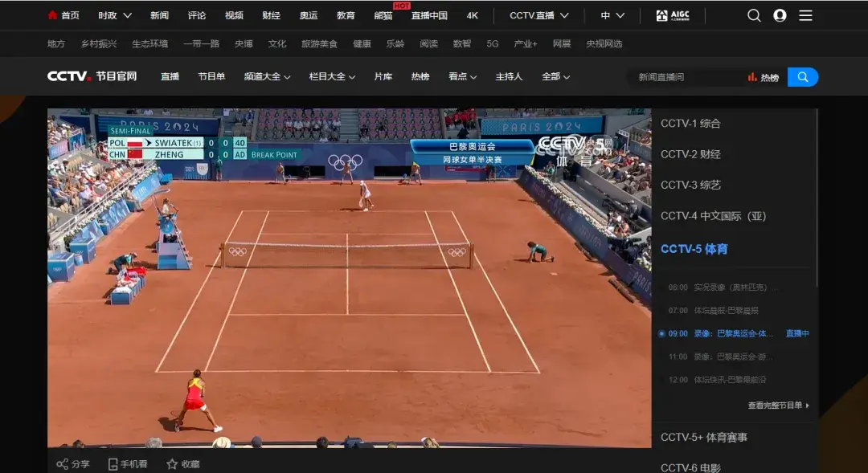Open the 新闻 top menu item

pos(159,15)
